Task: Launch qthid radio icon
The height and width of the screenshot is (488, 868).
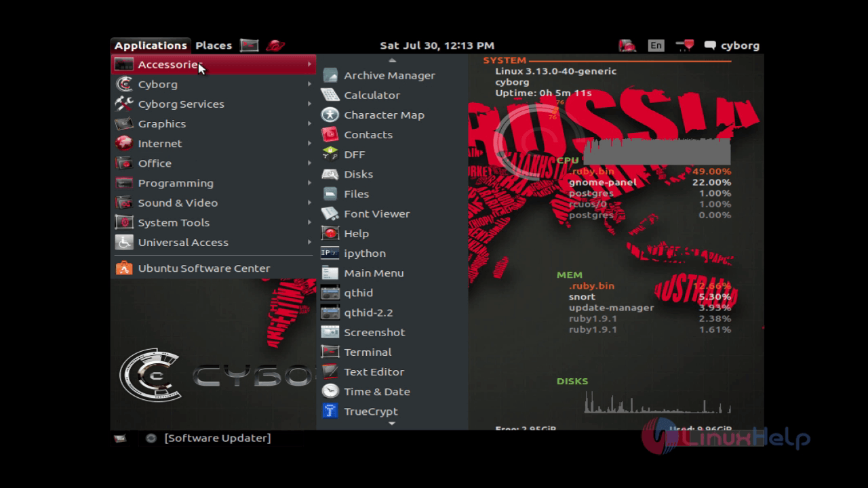Action: pos(330,293)
